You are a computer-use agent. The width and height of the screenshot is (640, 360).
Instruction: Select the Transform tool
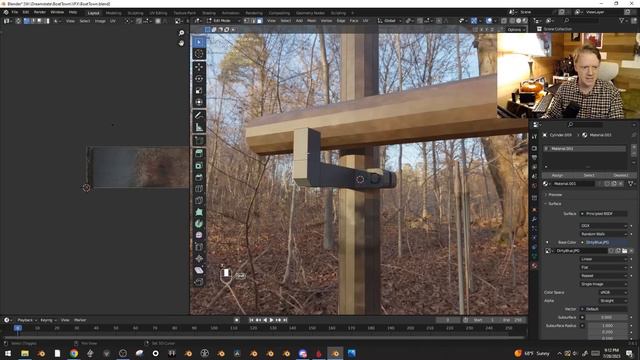coord(199,102)
